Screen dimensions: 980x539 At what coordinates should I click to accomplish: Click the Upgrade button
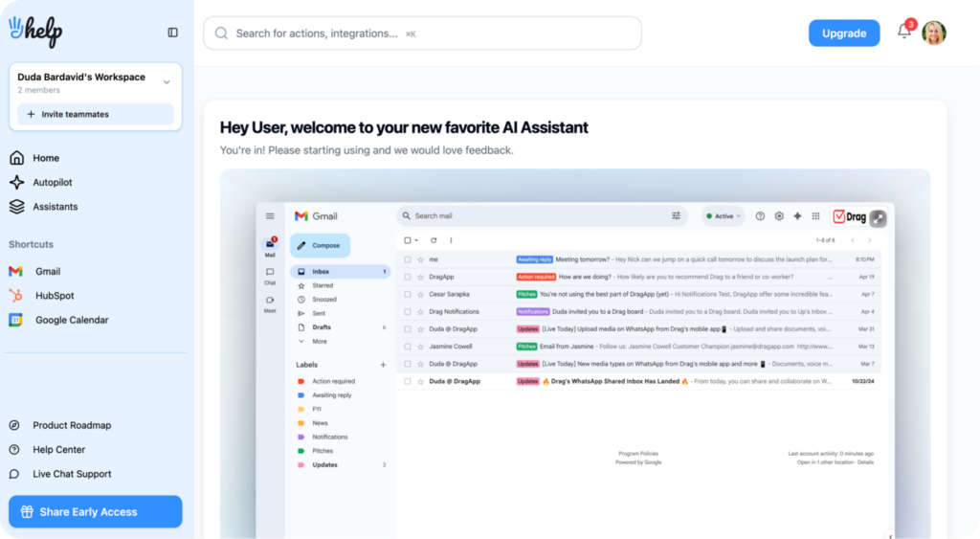pos(844,34)
